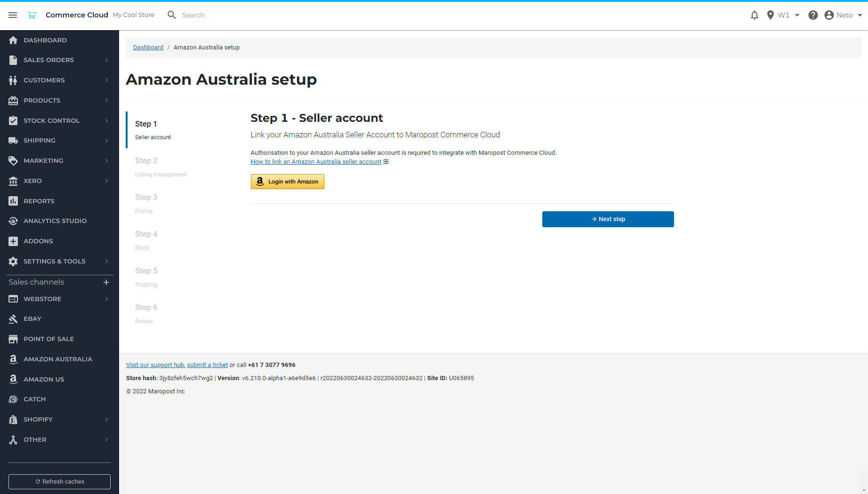The image size is (868, 494).
Task: Click the Amazon US logo icon
Action: [x=13, y=379]
